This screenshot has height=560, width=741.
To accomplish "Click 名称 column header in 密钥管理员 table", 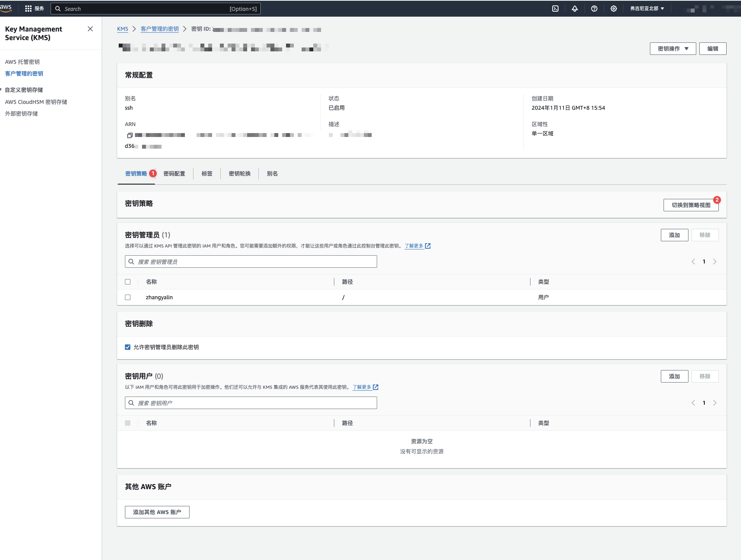I will pyautogui.click(x=151, y=282).
